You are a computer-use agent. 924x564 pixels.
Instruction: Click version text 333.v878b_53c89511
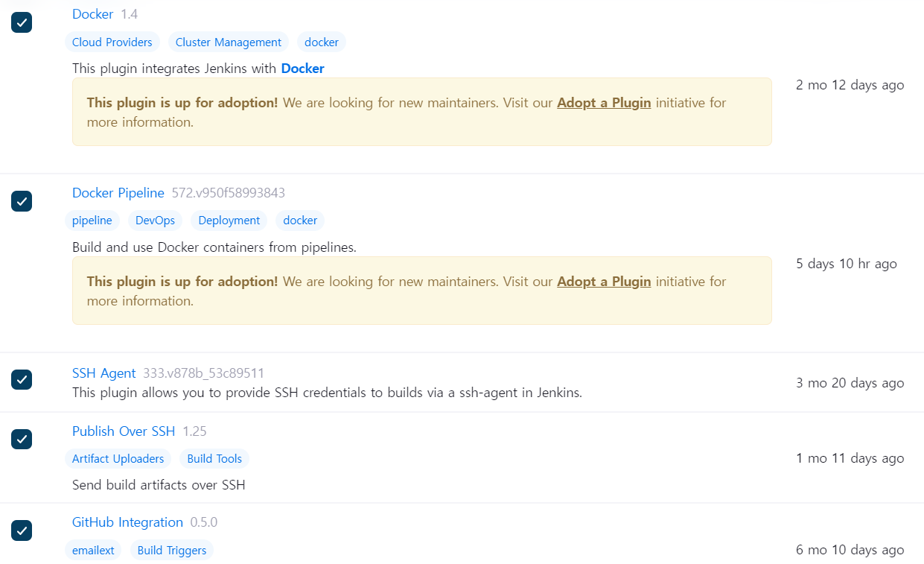(x=204, y=373)
